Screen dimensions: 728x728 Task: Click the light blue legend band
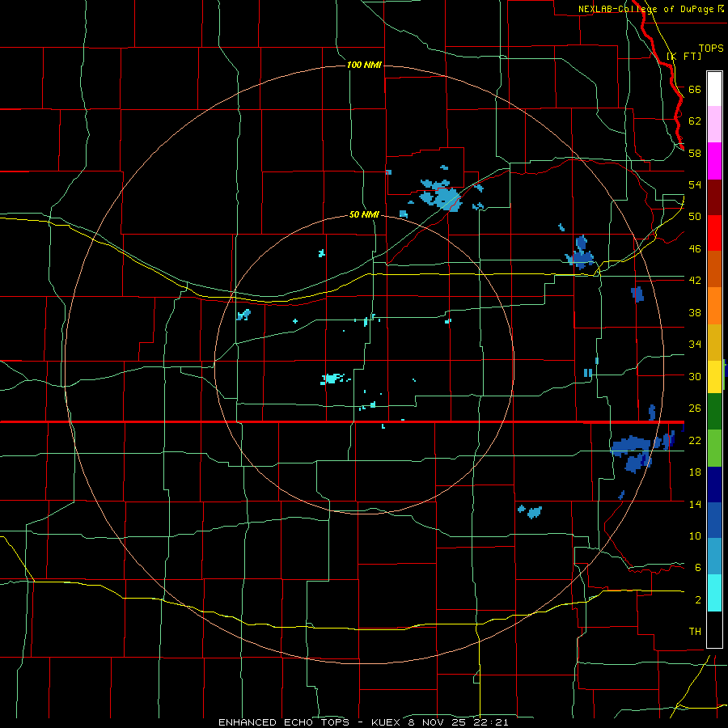click(x=714, y=557)
